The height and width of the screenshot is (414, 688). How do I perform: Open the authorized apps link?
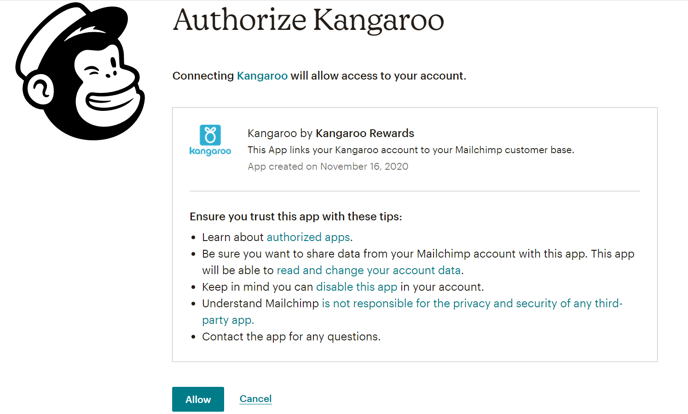[308, 237]
